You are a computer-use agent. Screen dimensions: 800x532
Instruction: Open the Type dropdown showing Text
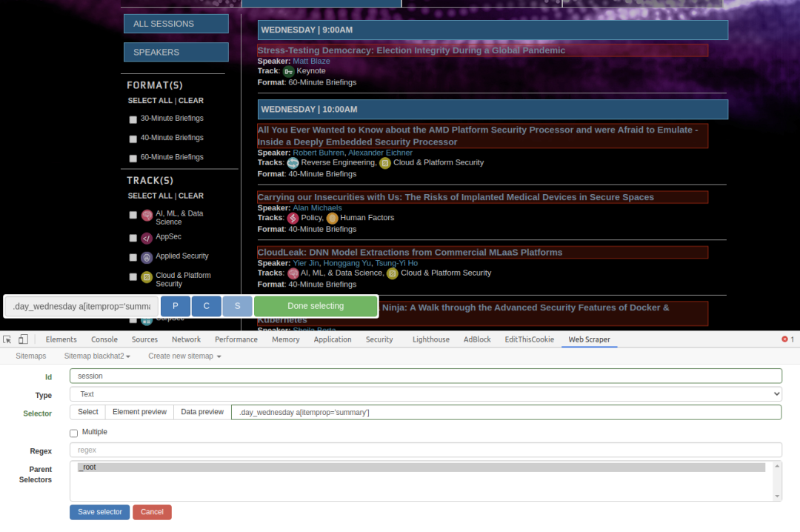tap(426, 394)
